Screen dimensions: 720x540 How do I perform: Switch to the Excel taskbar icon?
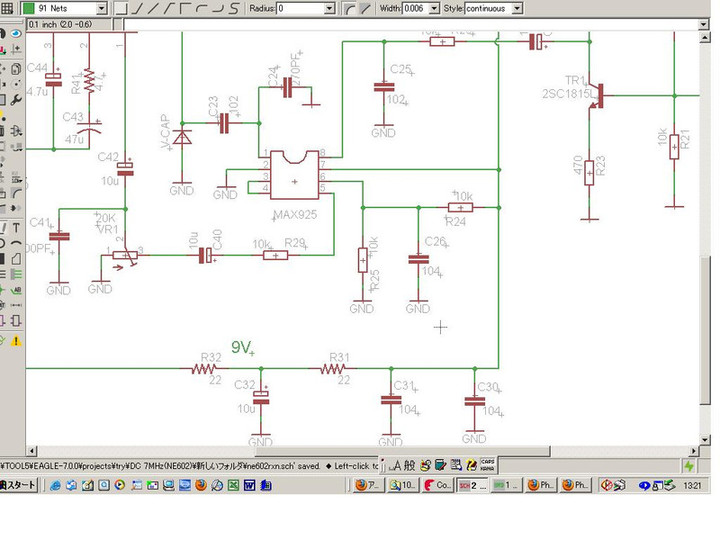pos(233,485)
